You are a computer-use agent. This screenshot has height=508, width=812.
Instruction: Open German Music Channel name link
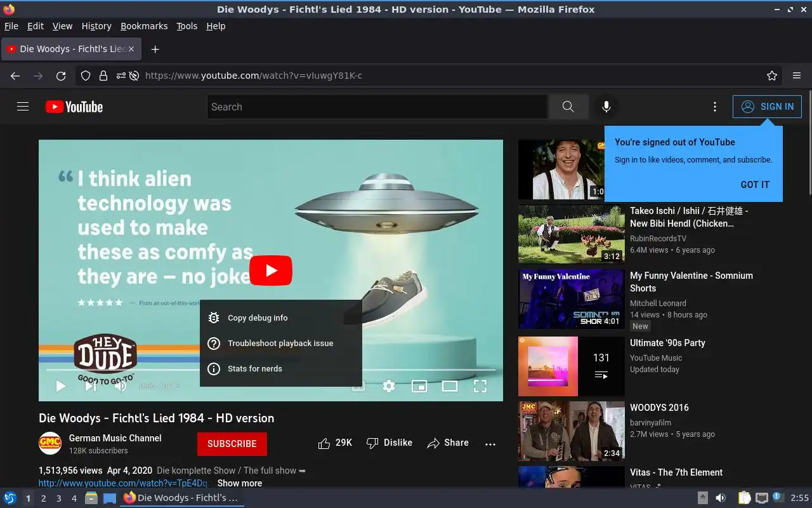click(115, 438)
